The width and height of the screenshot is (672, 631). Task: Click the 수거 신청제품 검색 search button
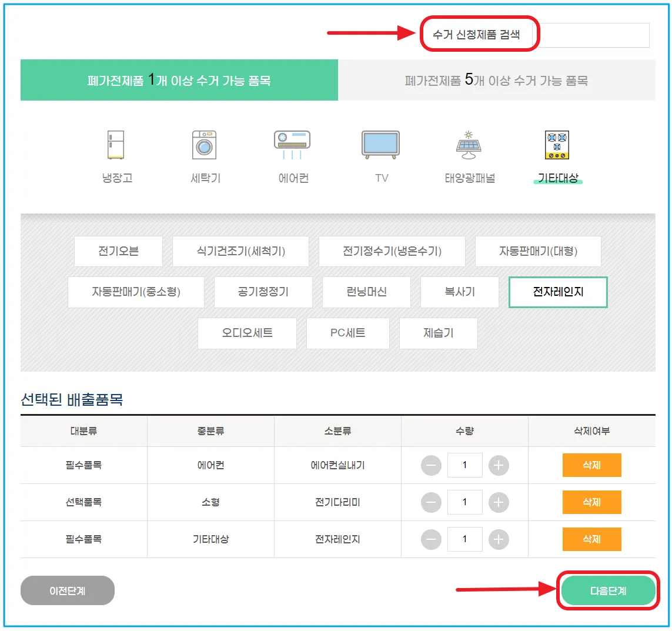click(479, 35)
